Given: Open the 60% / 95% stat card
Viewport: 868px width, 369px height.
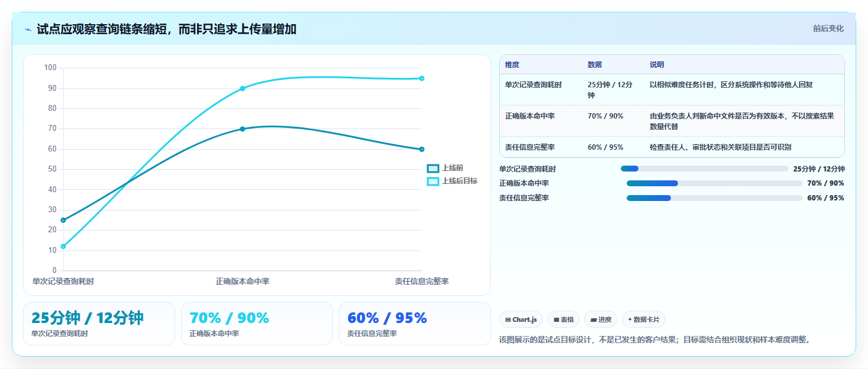Looking at the screenshot, I should pyautogui.click(x=415, y=324).
